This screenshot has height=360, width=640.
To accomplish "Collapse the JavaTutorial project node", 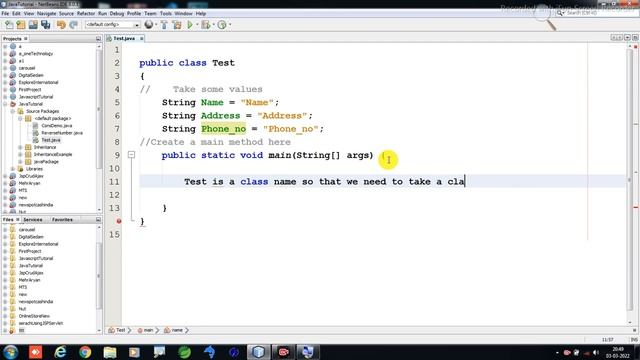I will coord(5,104).
